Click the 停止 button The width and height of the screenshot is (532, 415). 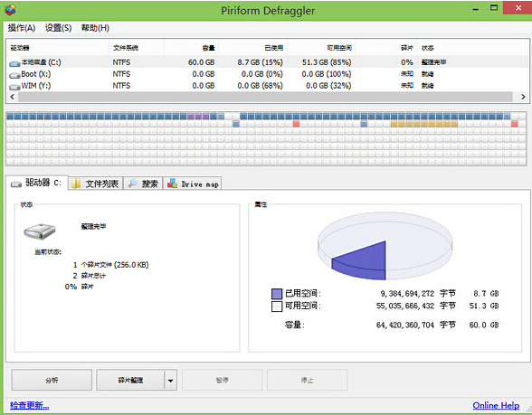point(307,380)
